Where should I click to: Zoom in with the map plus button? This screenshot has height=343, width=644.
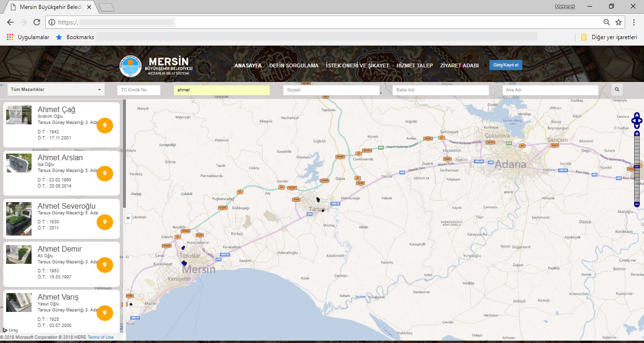637,134
